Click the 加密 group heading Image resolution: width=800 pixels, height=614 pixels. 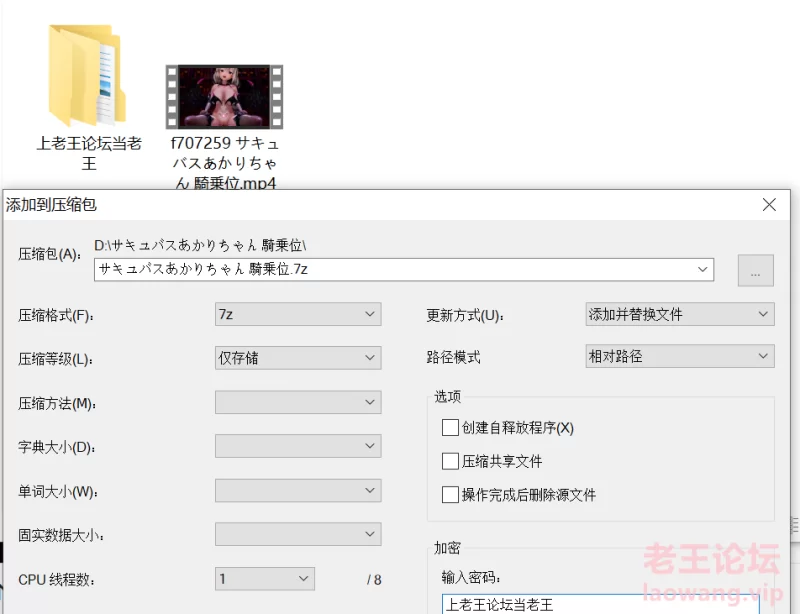pyautogui.click(x=447, y=548)
